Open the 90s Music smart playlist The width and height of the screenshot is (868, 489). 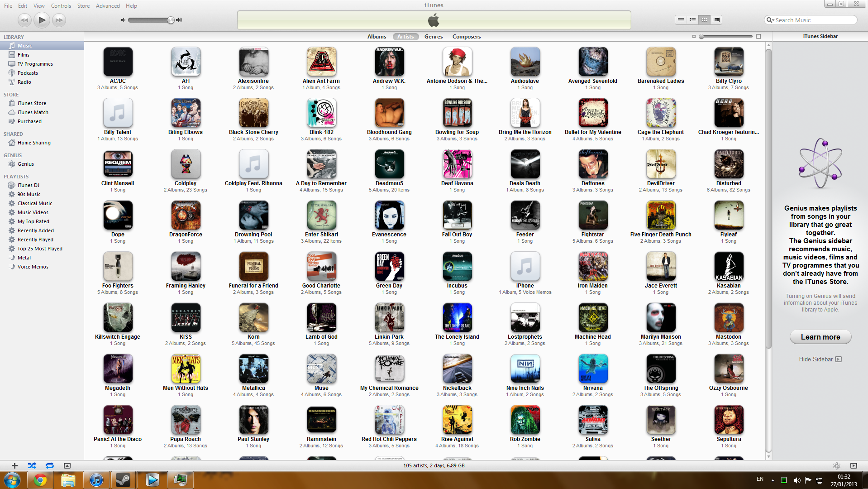pos(42,194)
